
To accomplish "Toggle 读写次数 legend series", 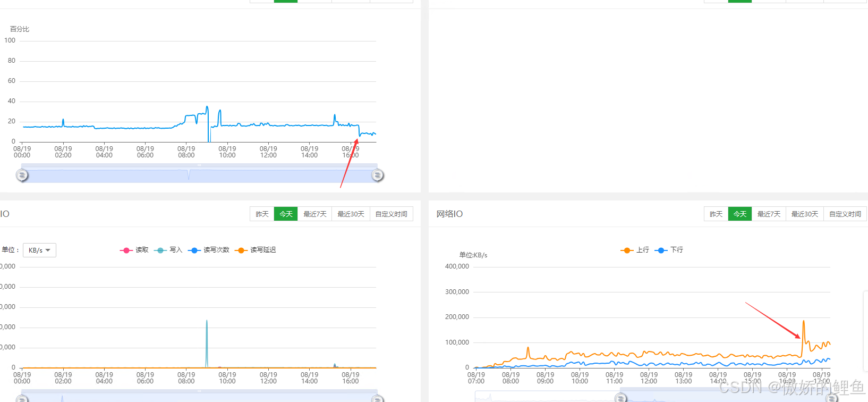I will (x=209, y=250).
